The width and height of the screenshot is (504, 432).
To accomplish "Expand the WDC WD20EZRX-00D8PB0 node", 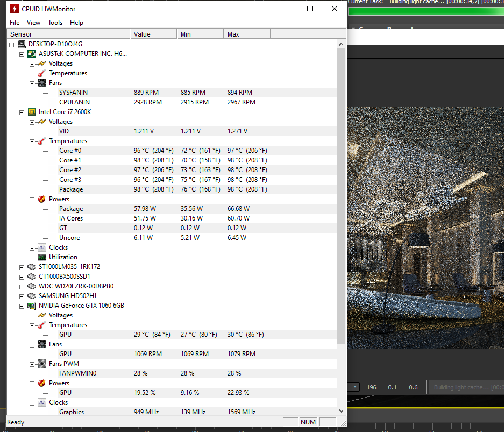I will point(22,287).
